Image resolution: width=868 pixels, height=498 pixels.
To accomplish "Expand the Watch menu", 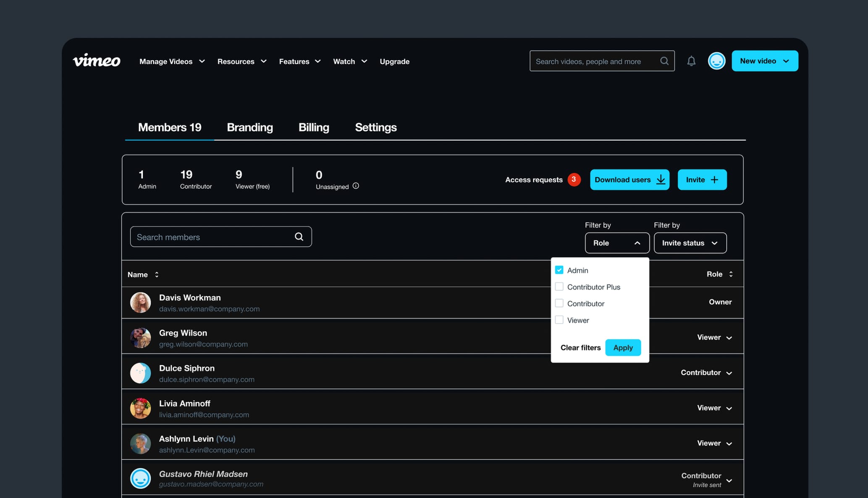I will pyautogui.click(x=350, y=61).
